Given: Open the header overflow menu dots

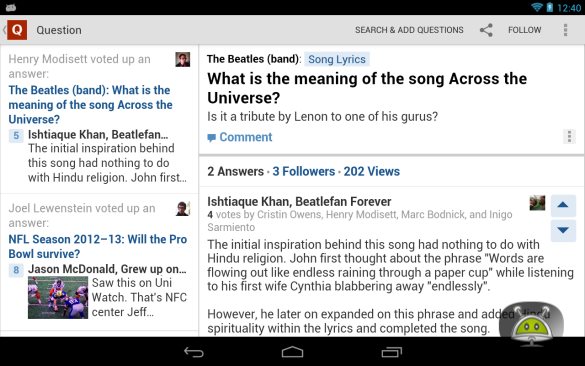Looking at the screenshot, I should pyautogui.click(x=566, y=30).
